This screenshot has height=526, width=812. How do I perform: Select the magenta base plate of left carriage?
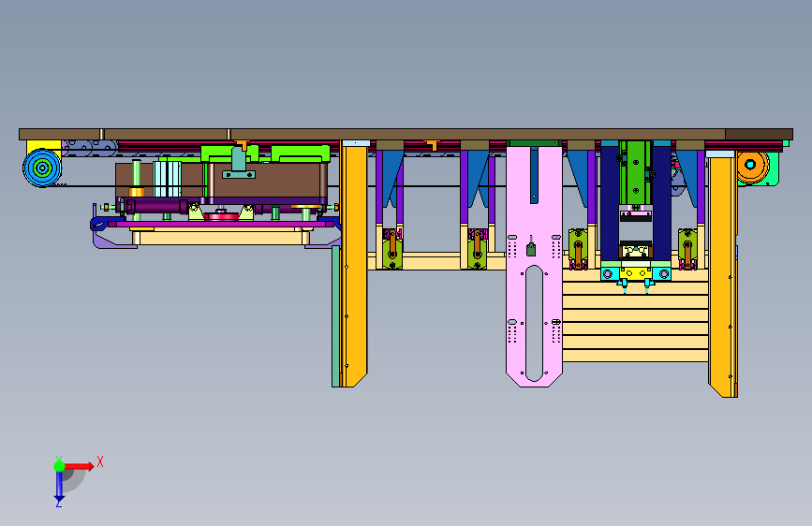pos(221,225)
